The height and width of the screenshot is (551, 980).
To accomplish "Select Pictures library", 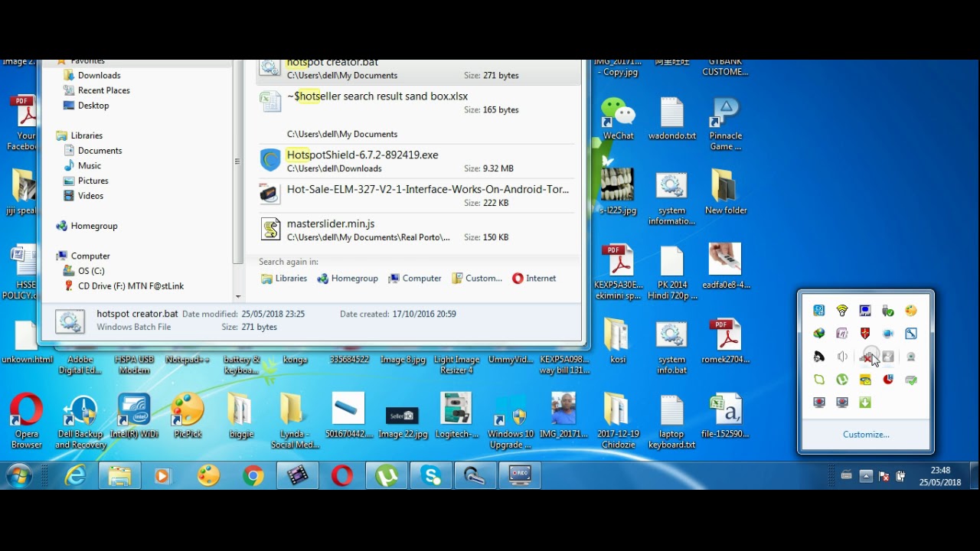I will [x=93, y=181].
